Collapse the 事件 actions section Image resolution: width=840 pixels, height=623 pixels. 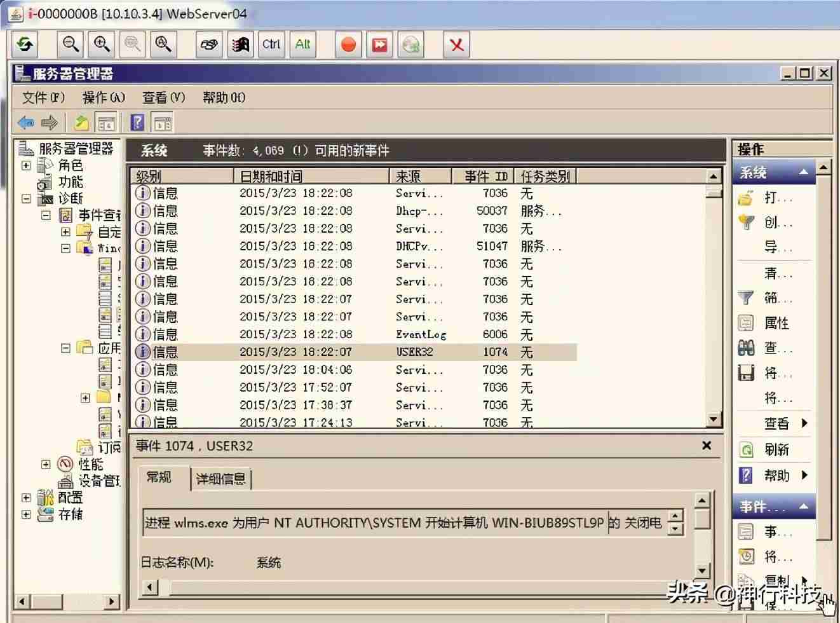coord(804,507)
